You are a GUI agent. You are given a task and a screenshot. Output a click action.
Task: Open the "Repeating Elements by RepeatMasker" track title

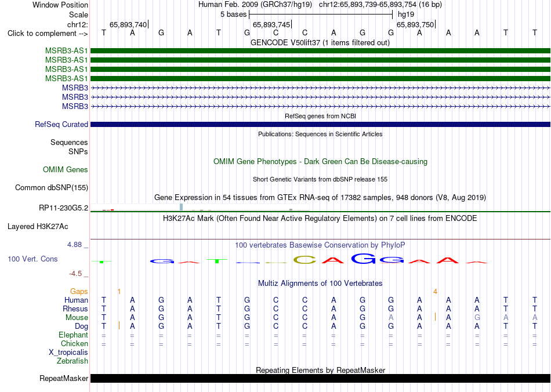tap(320, 370)
